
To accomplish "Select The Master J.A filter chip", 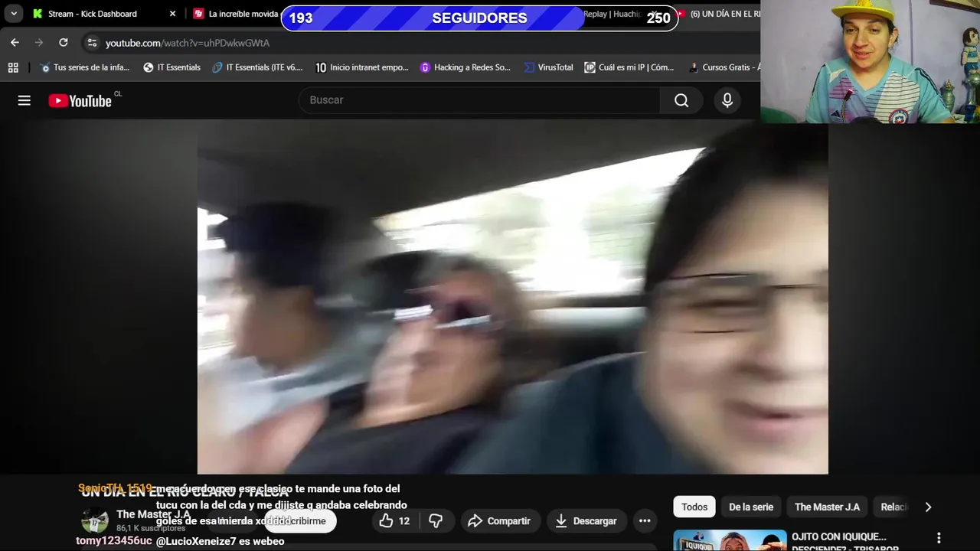I will [827, 507].
